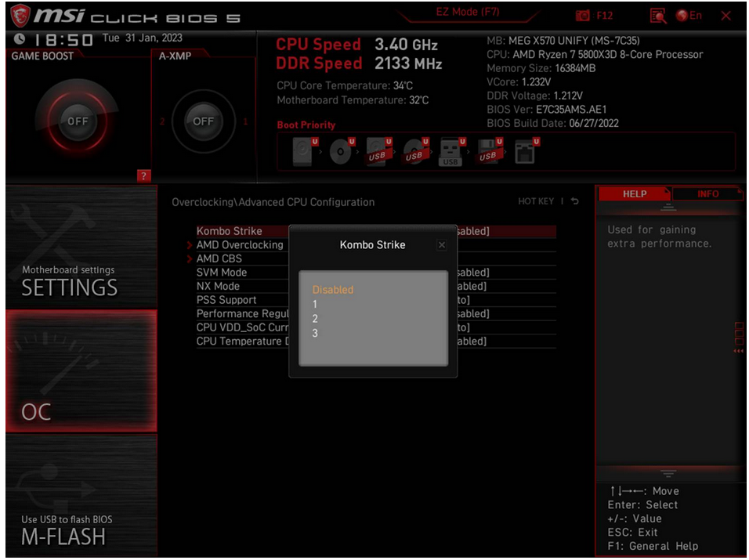Open the SETTINGS motherboard section
Viewport: 749px width, 560px height.
pos(81,247)
